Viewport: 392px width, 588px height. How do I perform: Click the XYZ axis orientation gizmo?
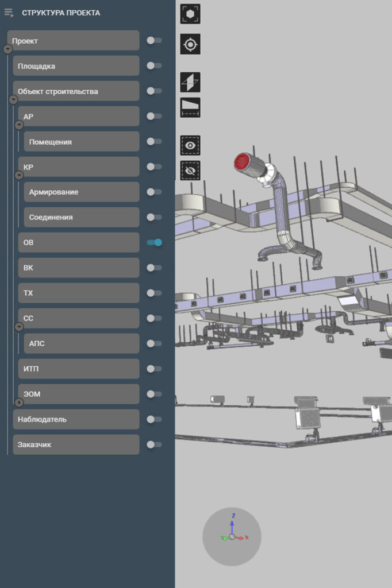click(232, 536)
